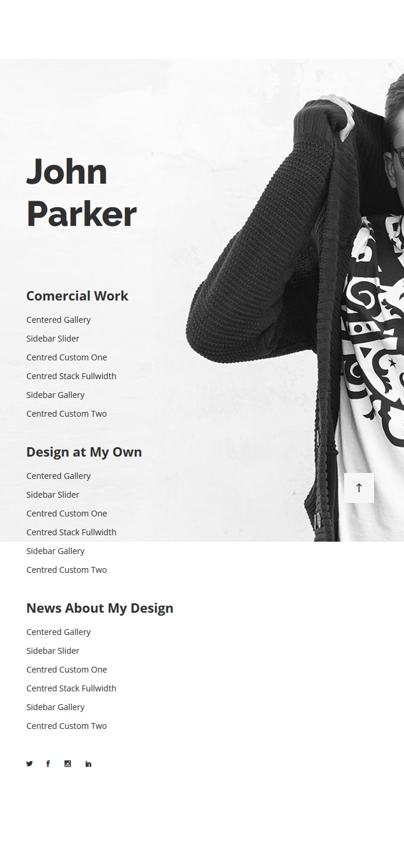Open the Twitter social icon
Image resolution: width=404 pixels, height=868 pixels.
(29, 764)
